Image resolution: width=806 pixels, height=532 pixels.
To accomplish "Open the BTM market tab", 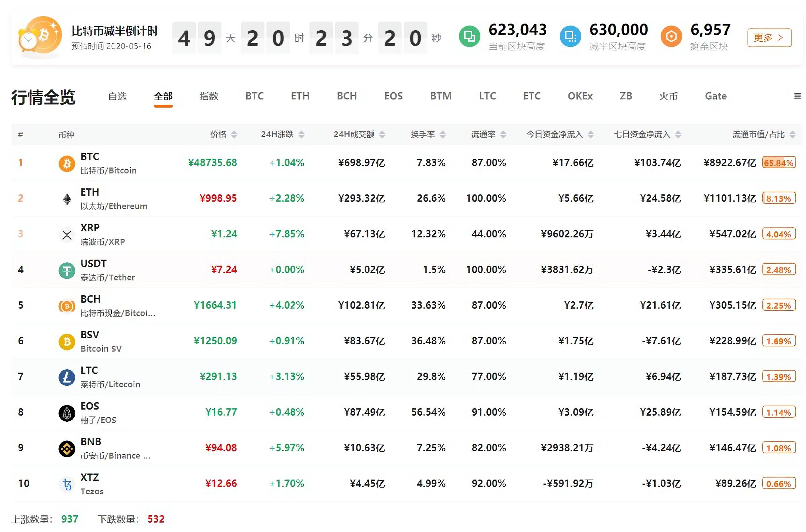I will (440, 97).
